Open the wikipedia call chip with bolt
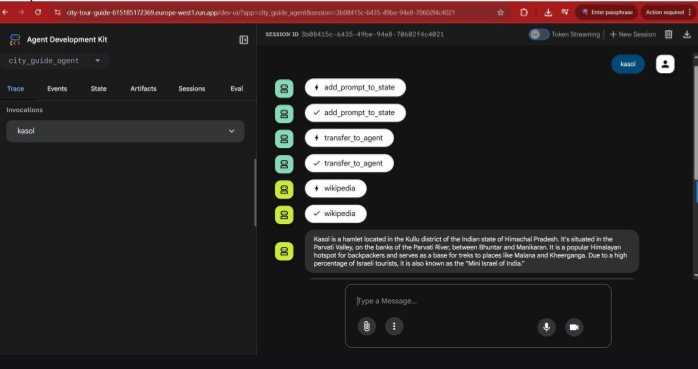Viewport: 698px width, 369px height. pyautogui.click(x=336, y=189)
